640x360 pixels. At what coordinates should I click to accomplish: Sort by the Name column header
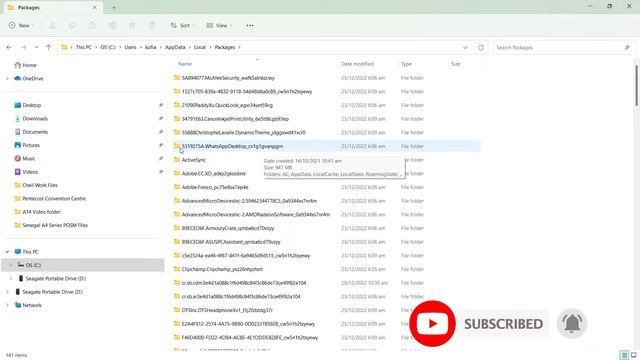point(184,64)
